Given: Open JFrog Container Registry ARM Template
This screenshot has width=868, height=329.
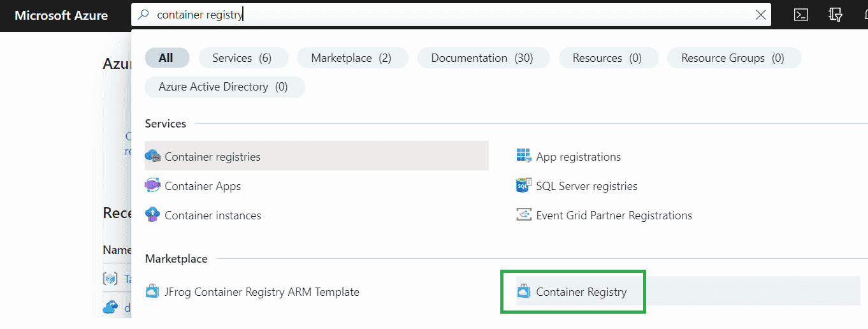Looking at the screenshot, I should point(262,292).
